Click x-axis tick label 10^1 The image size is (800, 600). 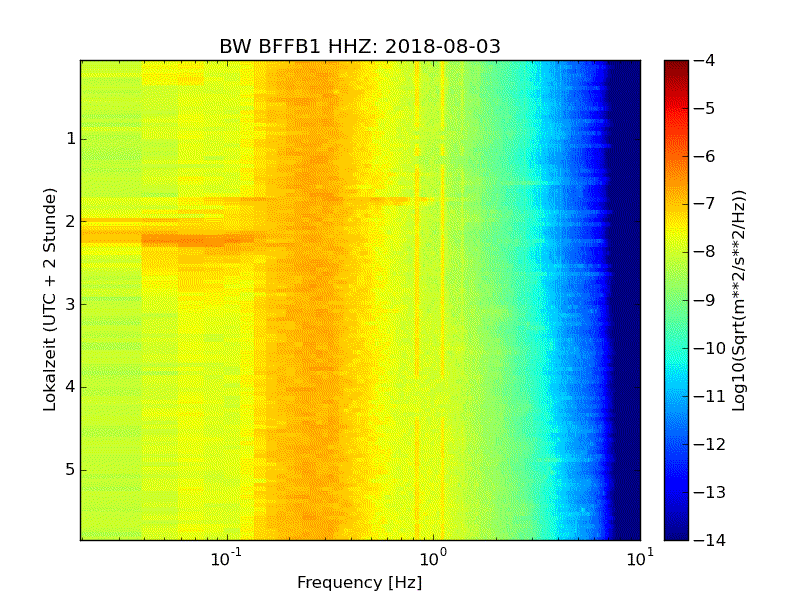click(x=640, y=558)
